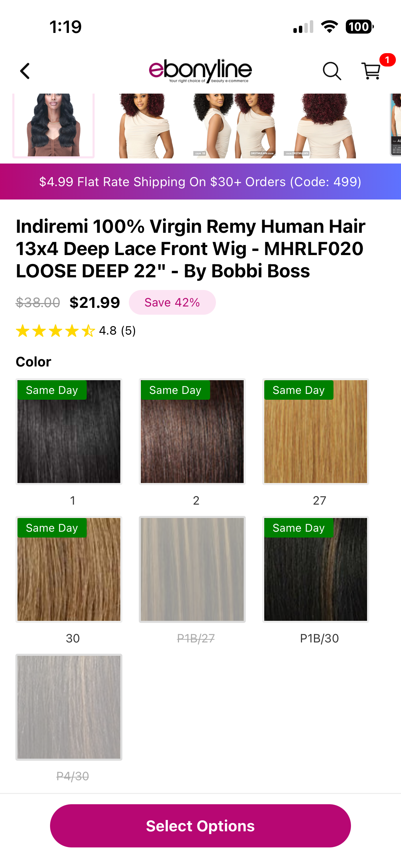Tap the unavailable P1B/27 swatch
This screenshot has height=868, width=401.
[192, 569]
